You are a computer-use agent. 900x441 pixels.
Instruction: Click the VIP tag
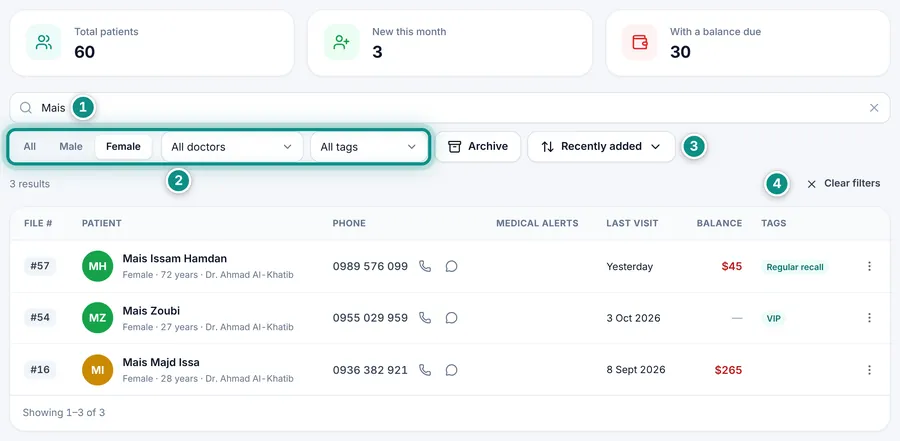pos(774,318)
